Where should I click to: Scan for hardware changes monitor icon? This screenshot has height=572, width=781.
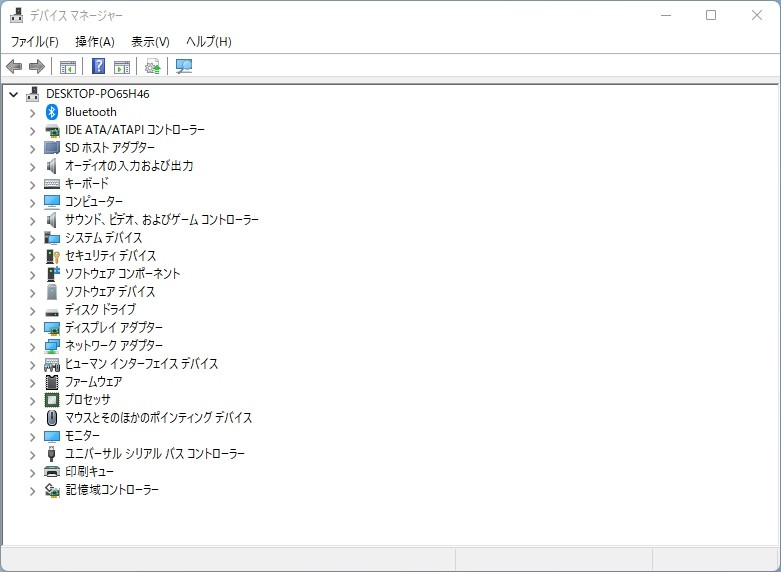184,66
